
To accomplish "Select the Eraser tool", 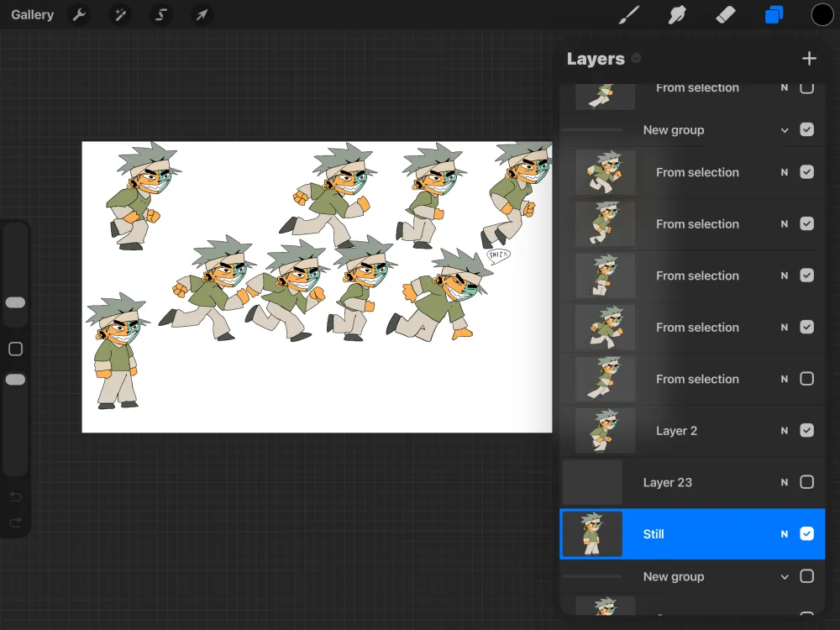I will 726,14.
